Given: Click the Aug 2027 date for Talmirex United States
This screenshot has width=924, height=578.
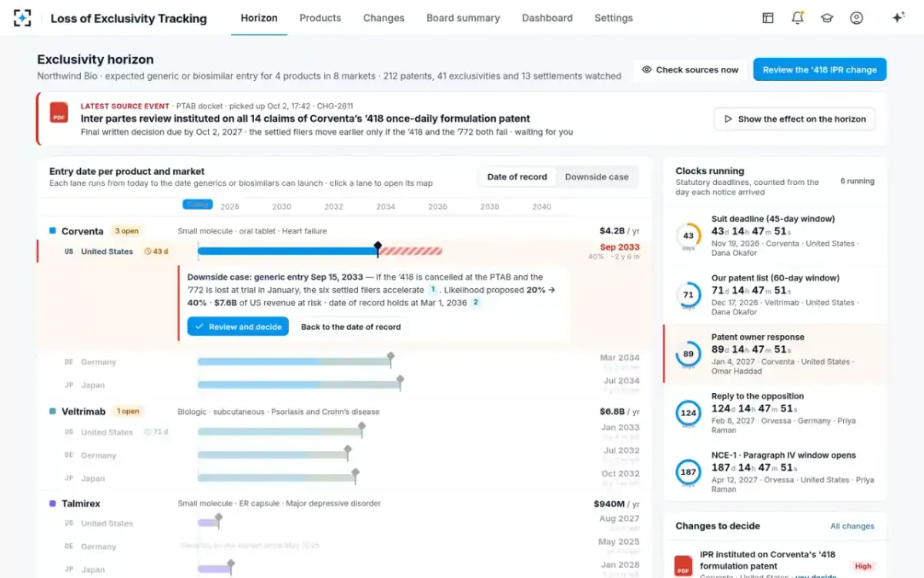Looking at the screenshot, I should click(620, 519).
